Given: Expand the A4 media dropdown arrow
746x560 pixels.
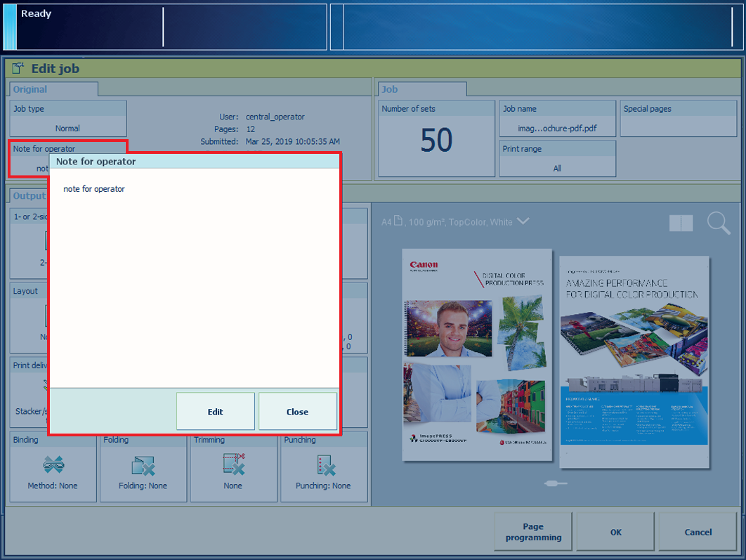Looking at the screenshot, I should pyautogui.click(x=523, y=221).
